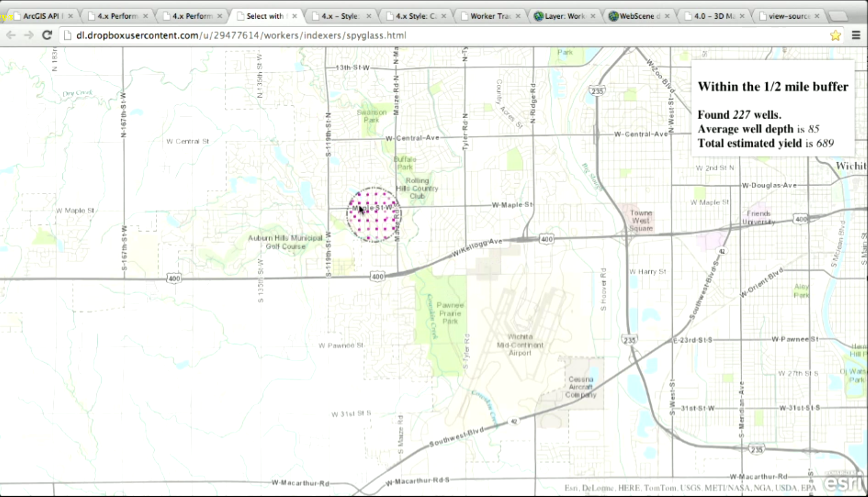Click the Esri map attribution text

[x=690, y=488]
